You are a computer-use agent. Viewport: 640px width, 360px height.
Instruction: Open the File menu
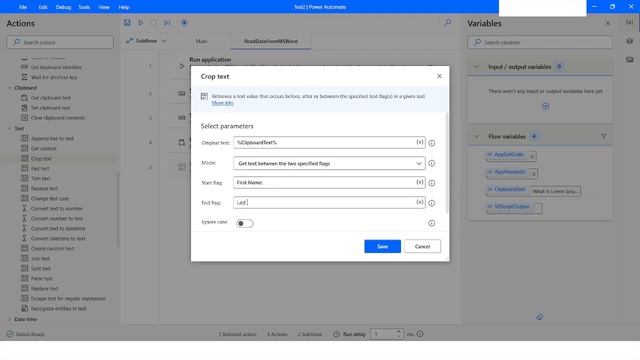point(23,7)
